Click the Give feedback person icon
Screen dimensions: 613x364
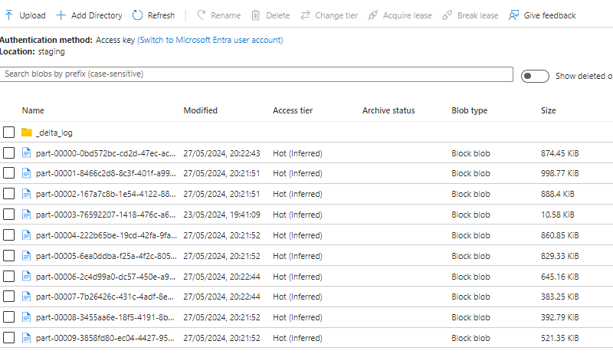click(x=513, y=15)
